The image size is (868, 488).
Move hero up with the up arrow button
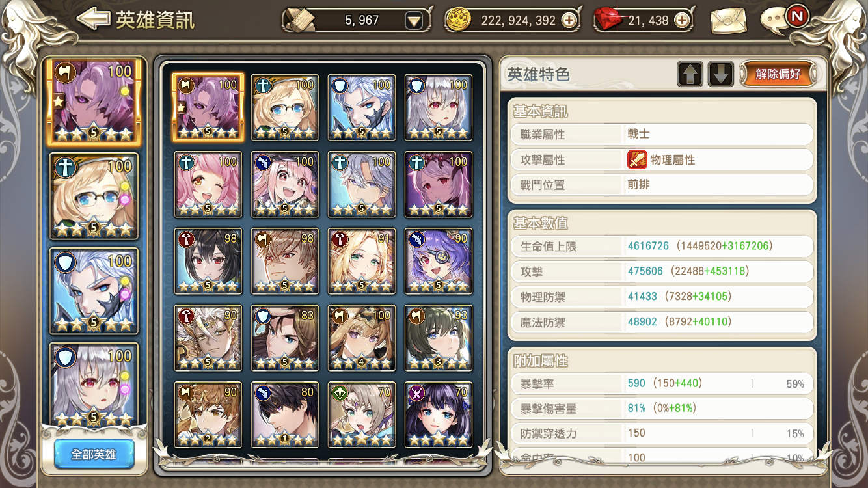pos(690,74)
